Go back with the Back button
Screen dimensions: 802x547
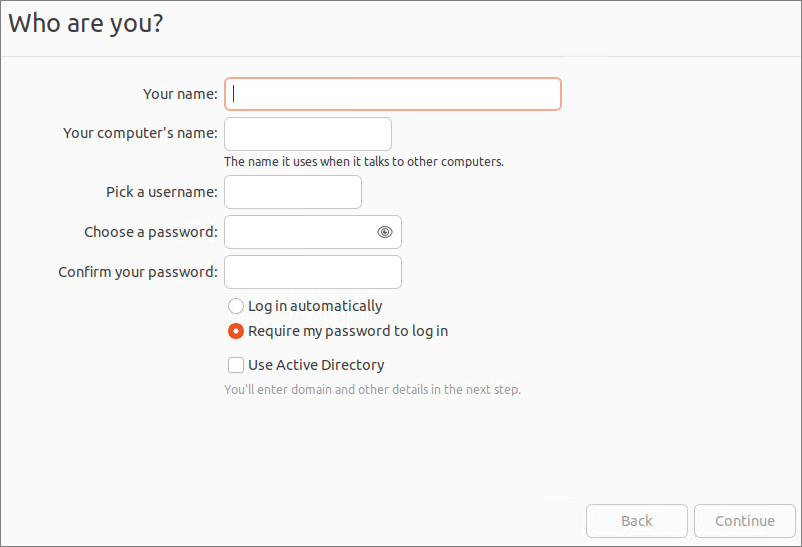[636, 521]
